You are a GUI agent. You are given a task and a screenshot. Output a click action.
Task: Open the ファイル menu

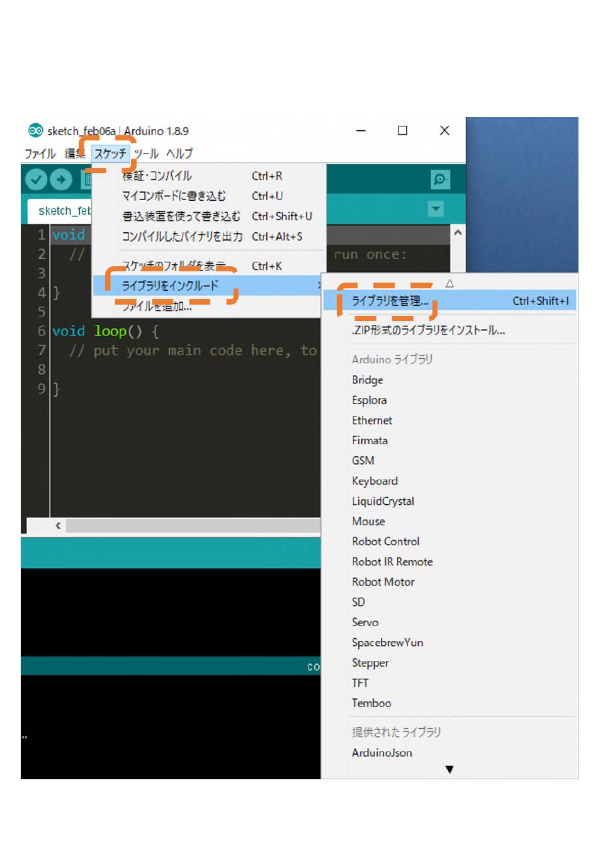[x=40, y=154]
